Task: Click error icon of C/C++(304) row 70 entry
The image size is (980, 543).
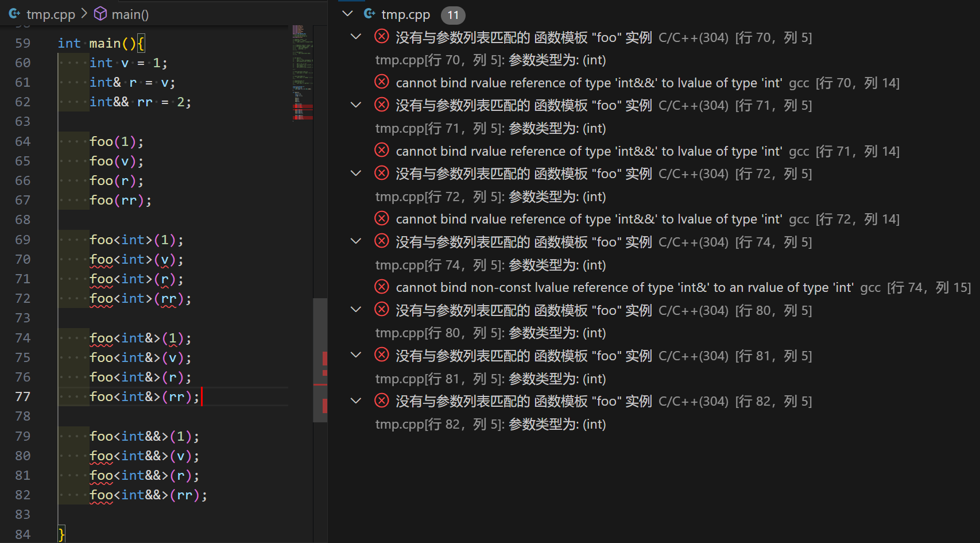Action: click(382, 37)
